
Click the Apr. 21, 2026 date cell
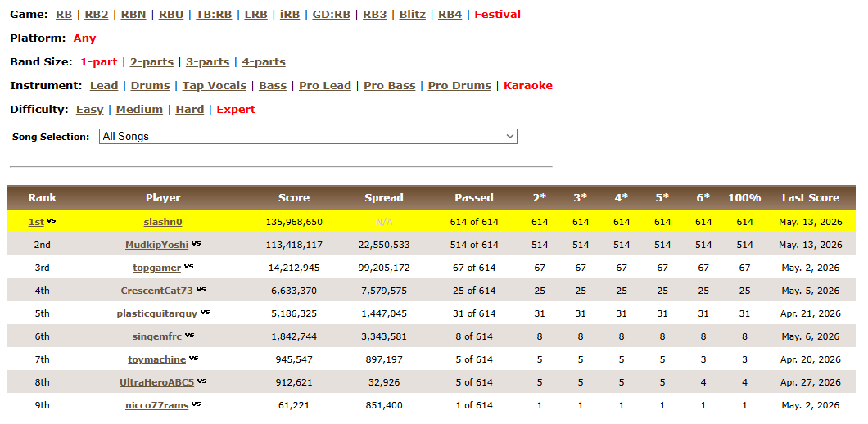[x=811, y=313]
